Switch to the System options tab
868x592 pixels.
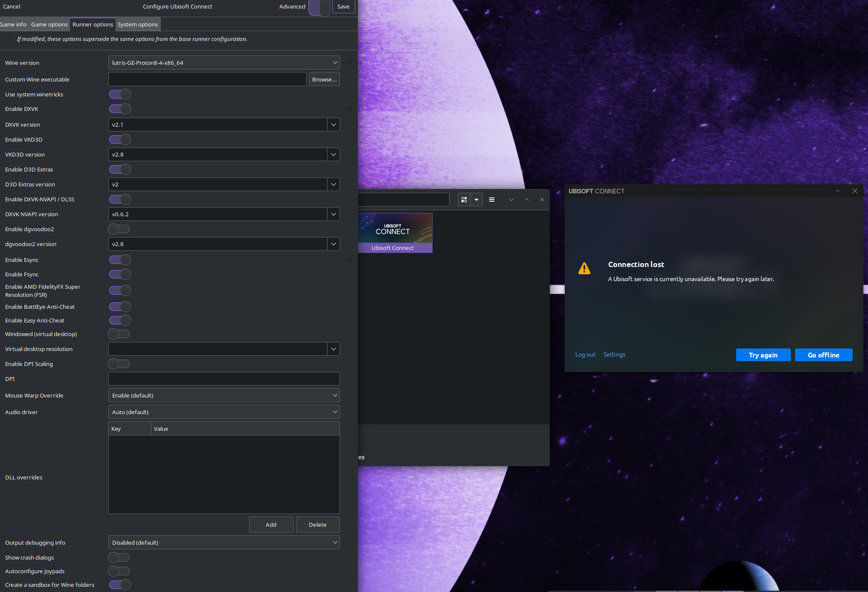[137, 24]
